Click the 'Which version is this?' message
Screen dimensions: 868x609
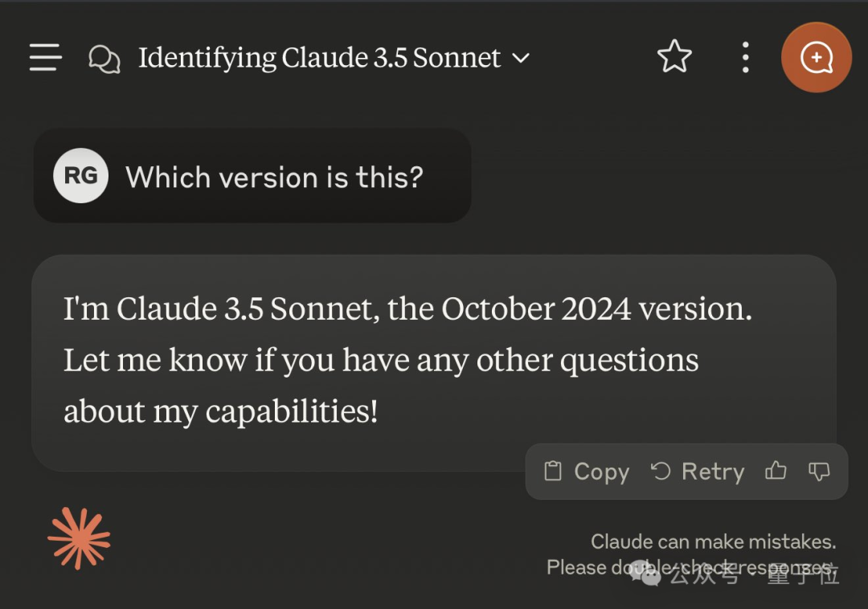[x=275, y=178]
